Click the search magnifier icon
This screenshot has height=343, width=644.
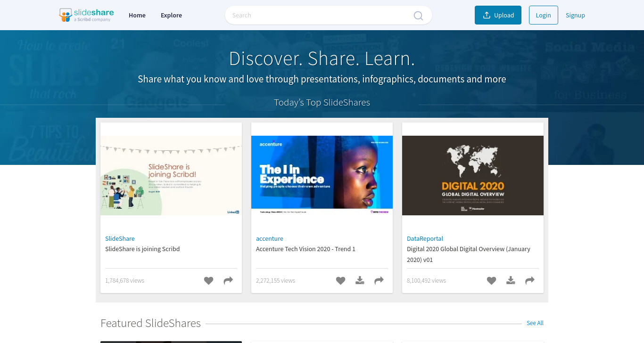point(418,16)
